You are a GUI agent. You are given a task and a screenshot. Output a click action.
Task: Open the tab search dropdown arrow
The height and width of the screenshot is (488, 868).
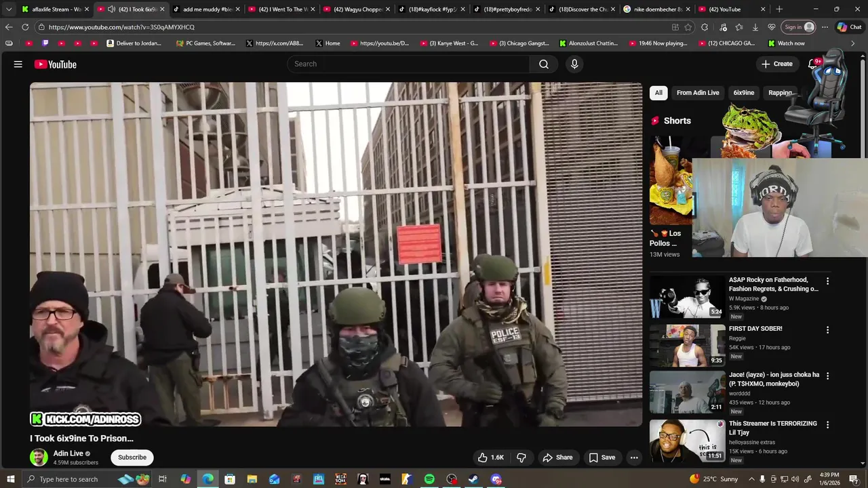(x=9, y=9)
